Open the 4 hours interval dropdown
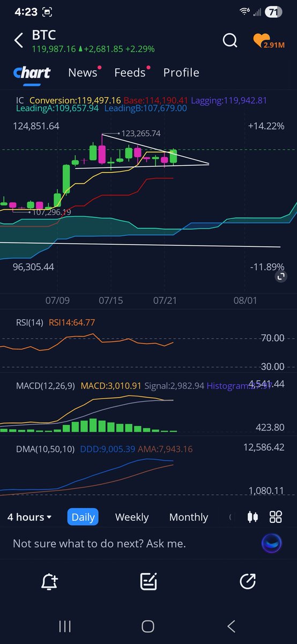Viewport: 297px width, 644px height. pyautogui.click(x=29, y=517)
